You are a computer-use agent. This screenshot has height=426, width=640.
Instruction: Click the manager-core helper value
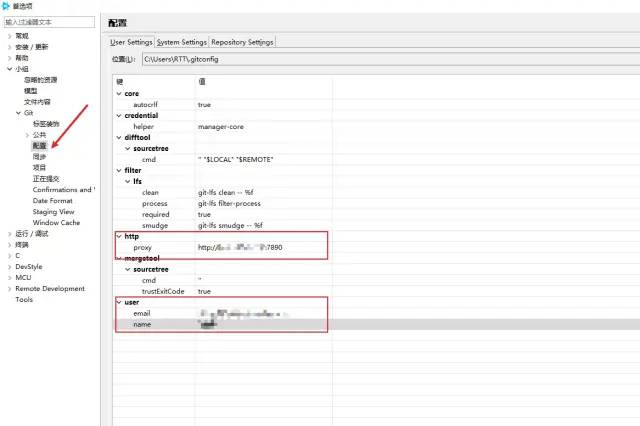click(221, 127)
